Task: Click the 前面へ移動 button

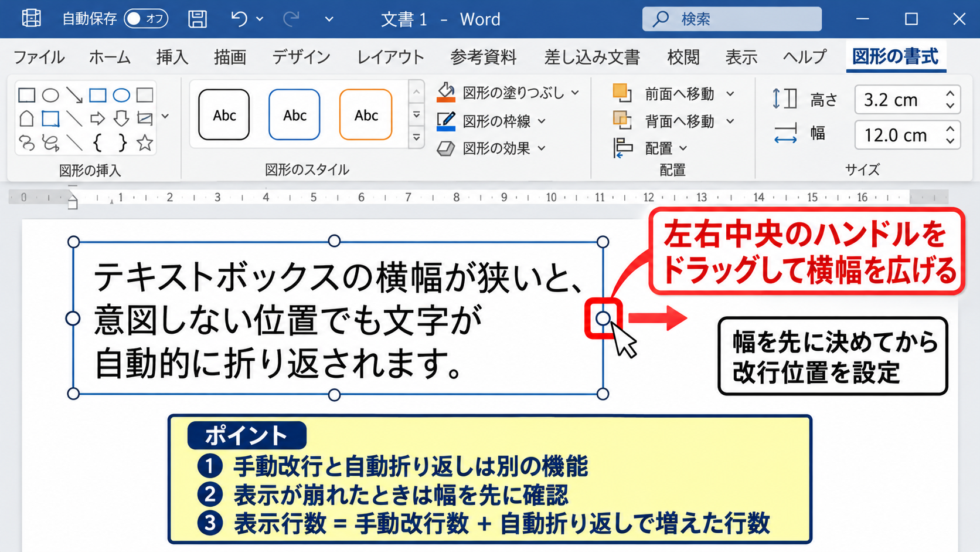Action: click(x=663, y=93)
